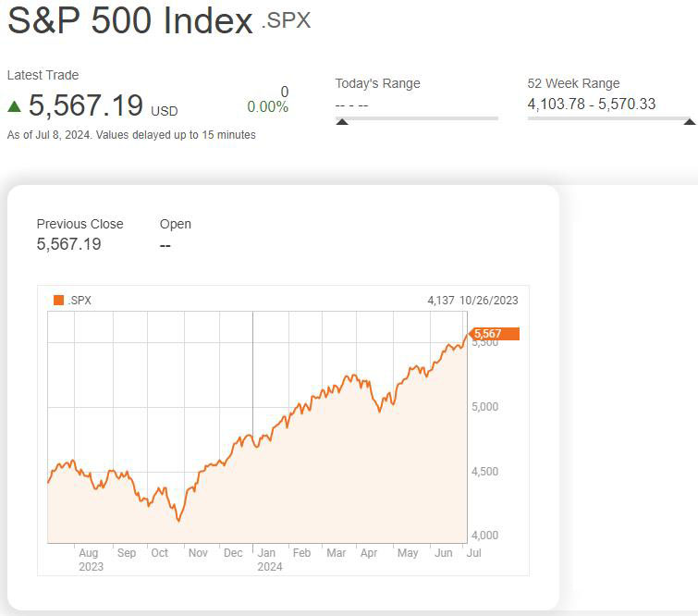
Task: Click the 5,000 price axis label
Action: click(x=484, y=407)
